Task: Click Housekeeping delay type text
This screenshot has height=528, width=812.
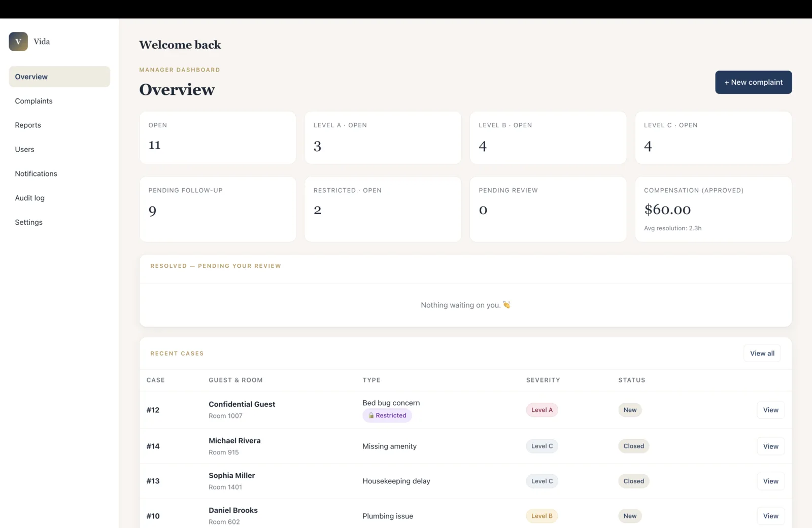Action: click(x=396, y=481)
